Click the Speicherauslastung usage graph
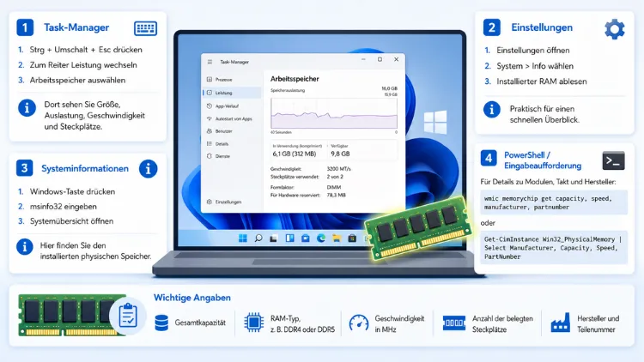 [x=334, y=114]
